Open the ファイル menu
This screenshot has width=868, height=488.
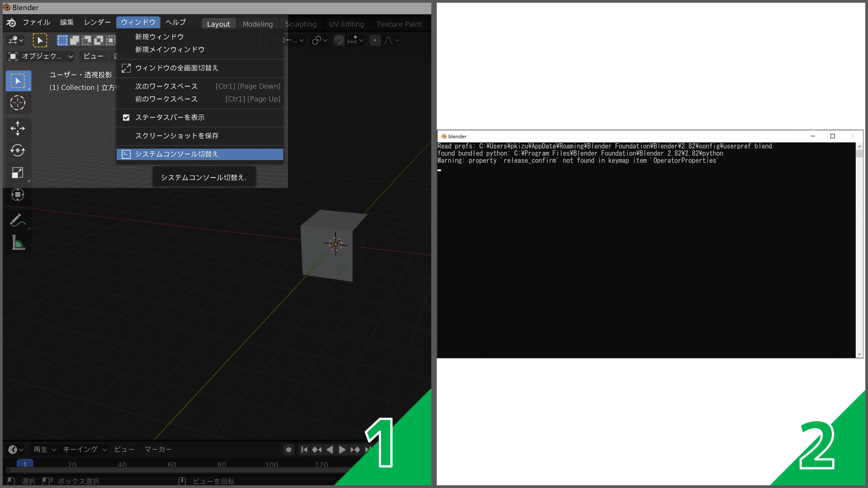[37, 22]
